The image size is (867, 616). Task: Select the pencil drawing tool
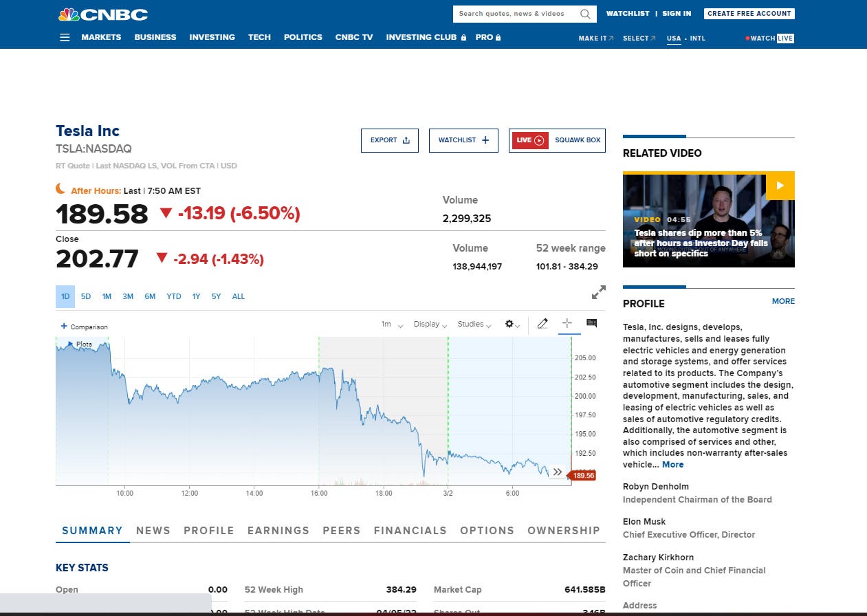point(542,323)
